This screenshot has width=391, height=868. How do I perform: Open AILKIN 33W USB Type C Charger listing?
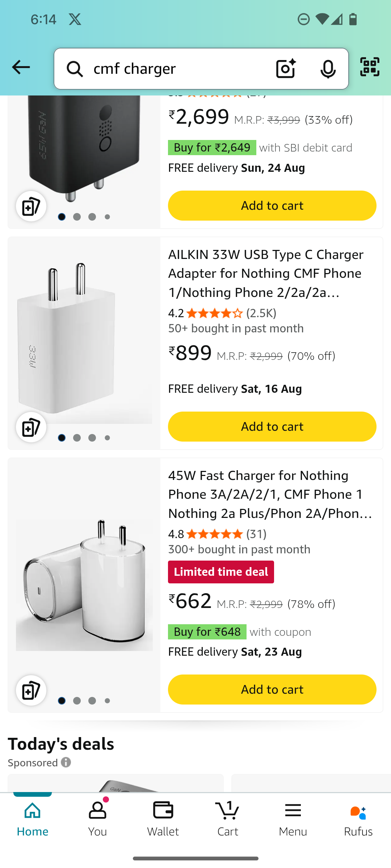click(266, 273)
